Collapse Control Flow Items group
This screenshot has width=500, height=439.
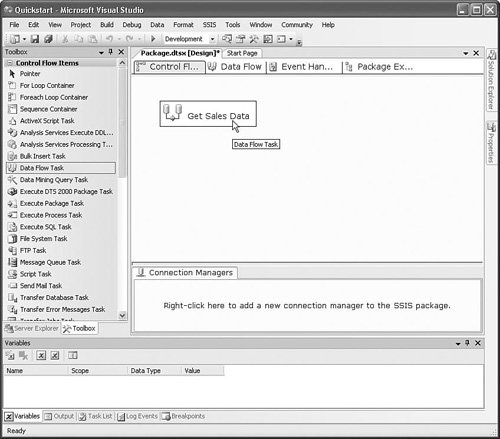(x=10, y=63)
